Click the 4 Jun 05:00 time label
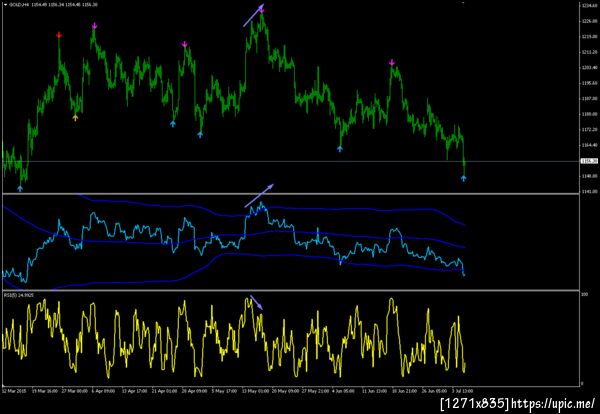The height and width of the screenshot is (414, 600). [x=344, y=391]
